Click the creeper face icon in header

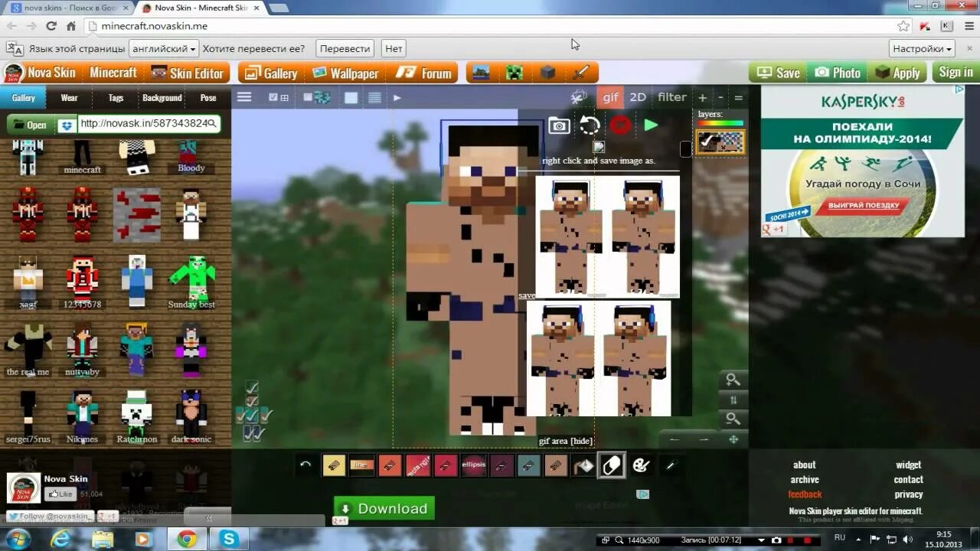[514, 73]
